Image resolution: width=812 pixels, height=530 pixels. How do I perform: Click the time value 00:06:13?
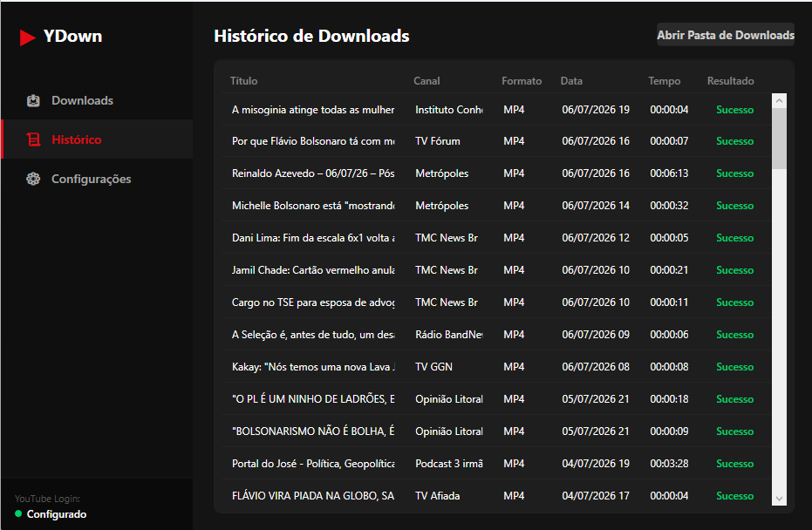point(669,173)
